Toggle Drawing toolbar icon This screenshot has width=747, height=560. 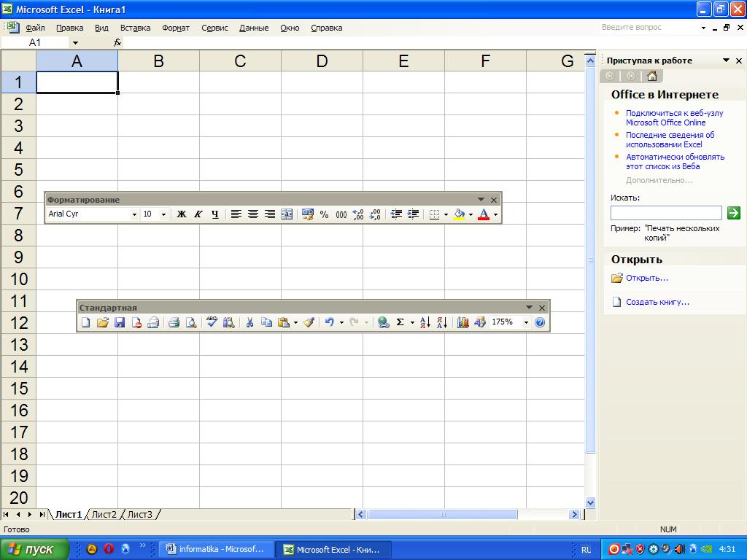click(x=480, y=322)
